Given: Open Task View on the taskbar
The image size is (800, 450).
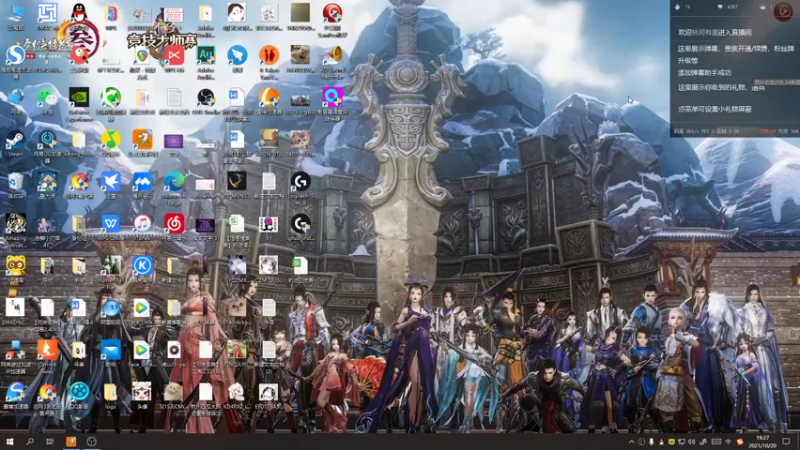Looking at the screenshot, I should coord(49,441).
